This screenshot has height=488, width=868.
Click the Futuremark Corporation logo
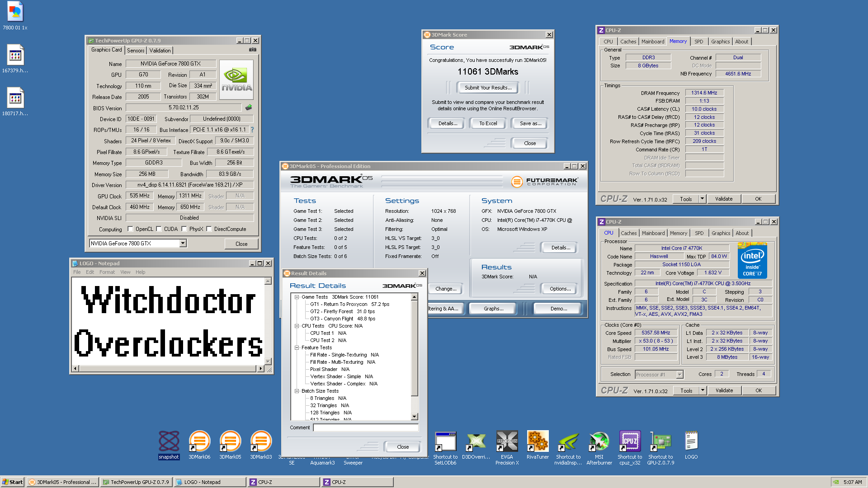click(x=544, y=182)
